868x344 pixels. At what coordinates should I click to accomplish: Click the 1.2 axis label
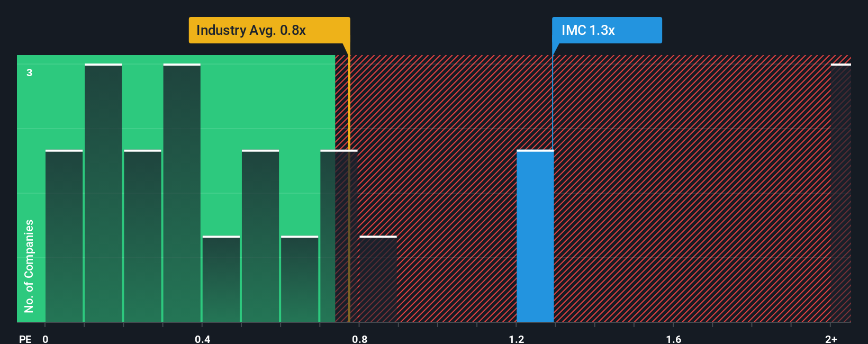[517, 339]
